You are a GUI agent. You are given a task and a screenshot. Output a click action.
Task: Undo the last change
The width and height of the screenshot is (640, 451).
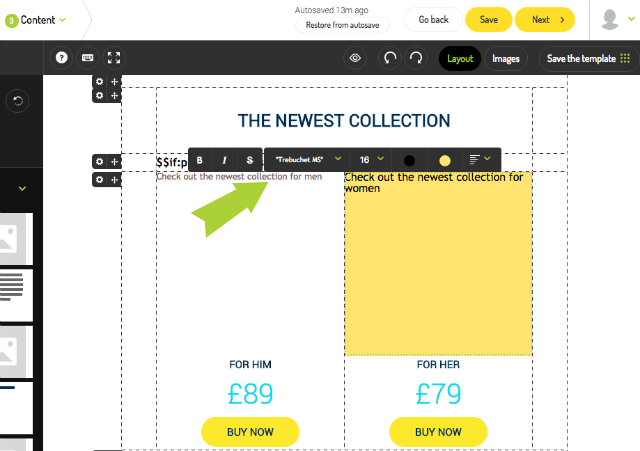click(x=390, y=58)
